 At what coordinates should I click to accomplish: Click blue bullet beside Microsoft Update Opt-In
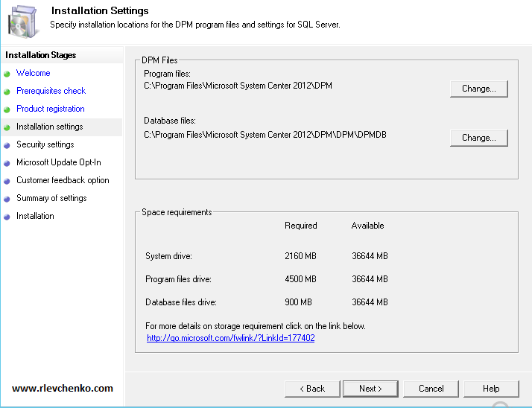click(x=7, y=163)
